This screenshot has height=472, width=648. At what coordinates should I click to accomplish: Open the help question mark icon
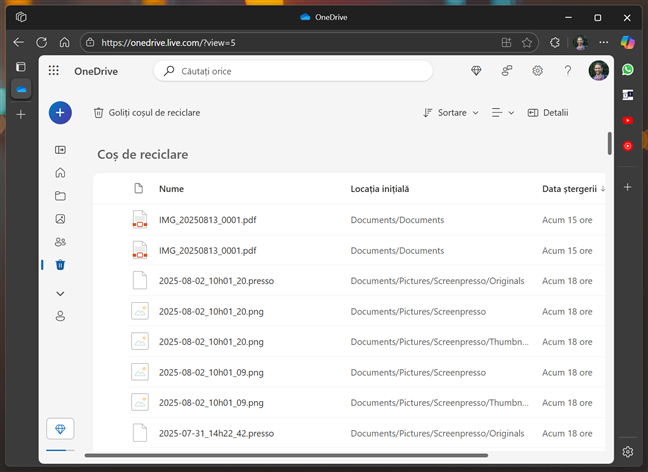(568, 71)
